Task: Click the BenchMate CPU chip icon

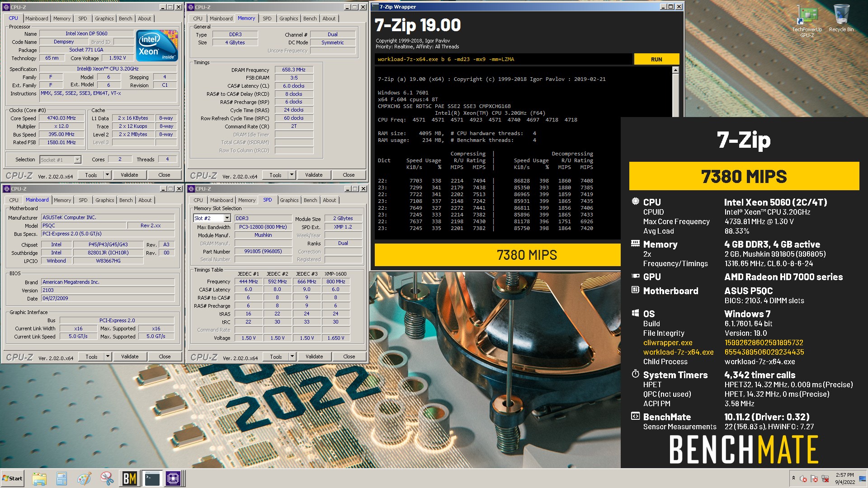Action: click(635, 202)
